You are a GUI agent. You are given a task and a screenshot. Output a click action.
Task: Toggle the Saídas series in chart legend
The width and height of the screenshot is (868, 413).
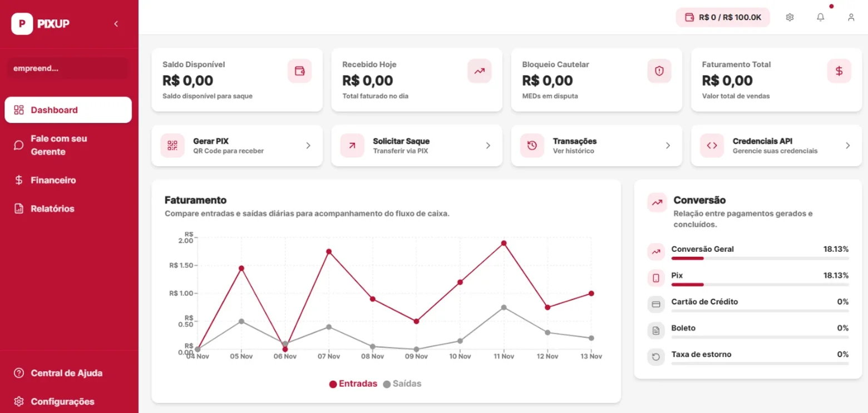coord(402,384)
